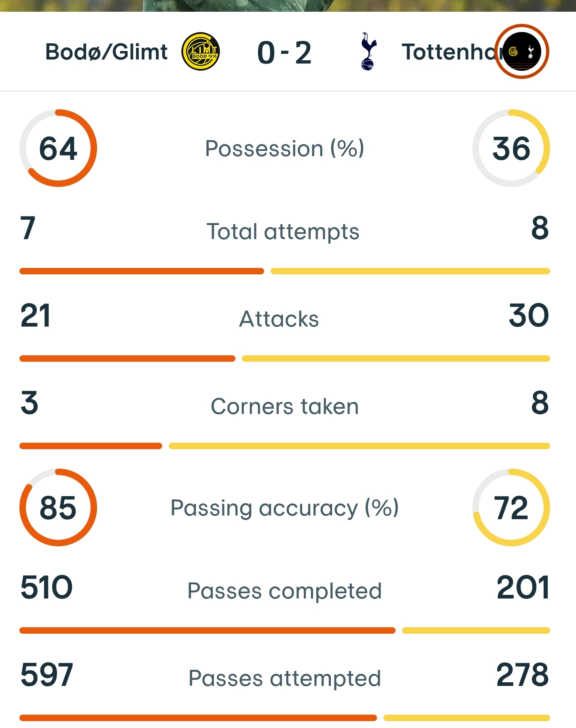Tap the Possession (%) stat label
Viewport: 576px width, 728px height.
tap(284, 148)
